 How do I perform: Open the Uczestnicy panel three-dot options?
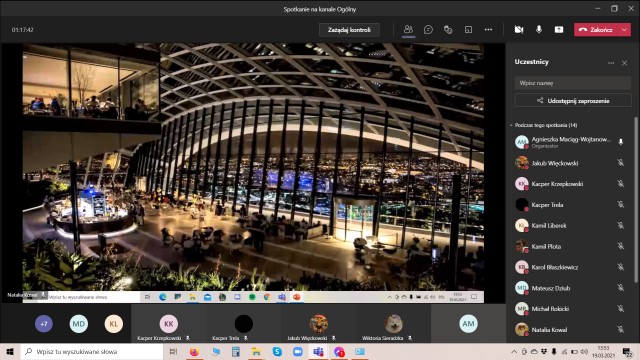[611, 63]
